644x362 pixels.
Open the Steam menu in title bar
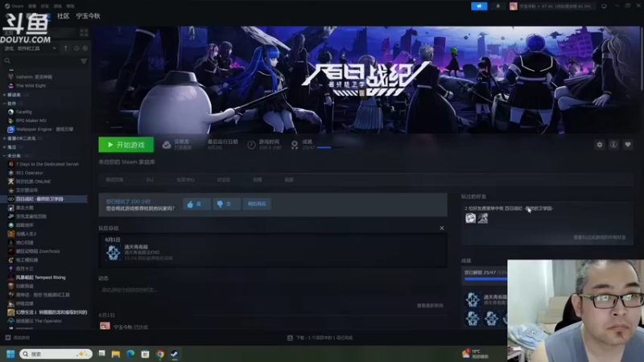click(x=14, y=6)
